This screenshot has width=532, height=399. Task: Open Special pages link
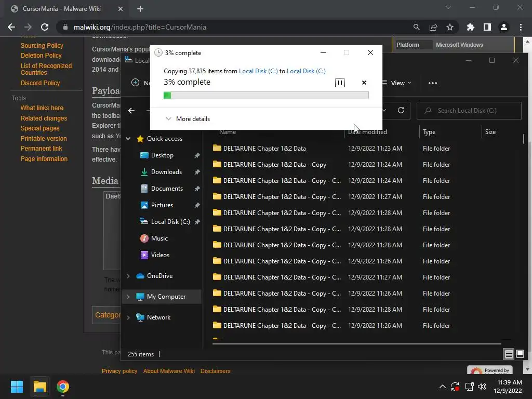[39, 128]
